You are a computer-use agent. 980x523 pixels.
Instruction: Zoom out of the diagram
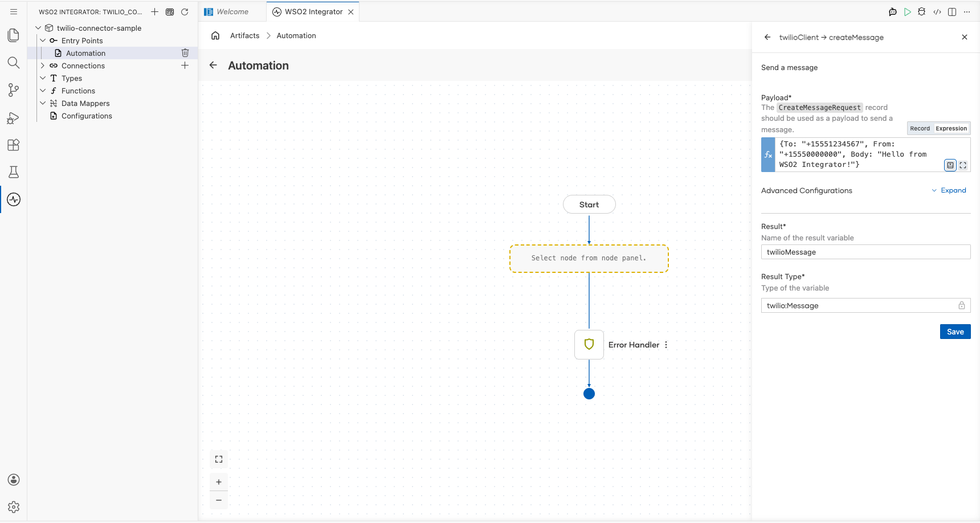coord(219,500)
